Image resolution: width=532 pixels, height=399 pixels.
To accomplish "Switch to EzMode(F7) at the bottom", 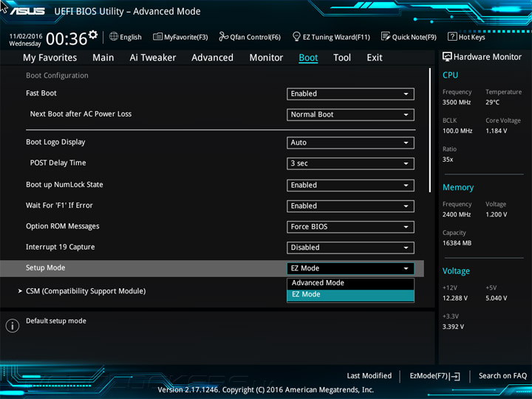I will pyautogui.click(x=434, y=376).
